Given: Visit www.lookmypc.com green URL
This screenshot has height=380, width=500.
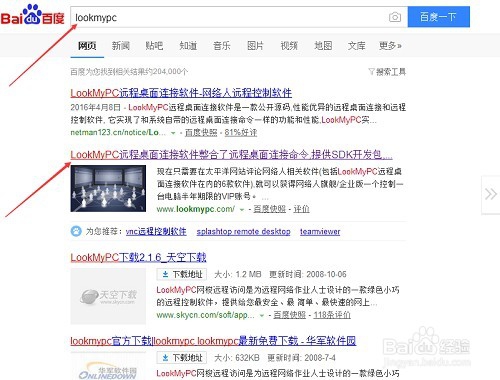Looking at the screenshot, I should point(195,209).
